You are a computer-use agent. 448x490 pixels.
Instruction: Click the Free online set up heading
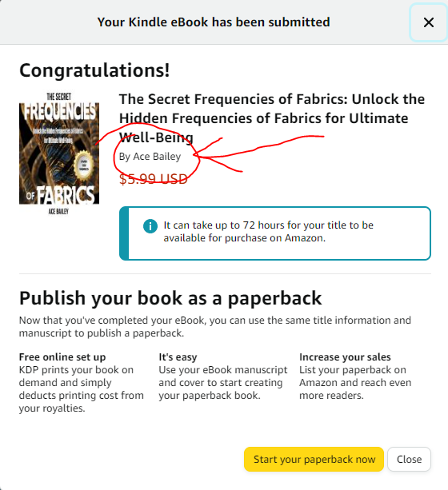coord(62,357)
